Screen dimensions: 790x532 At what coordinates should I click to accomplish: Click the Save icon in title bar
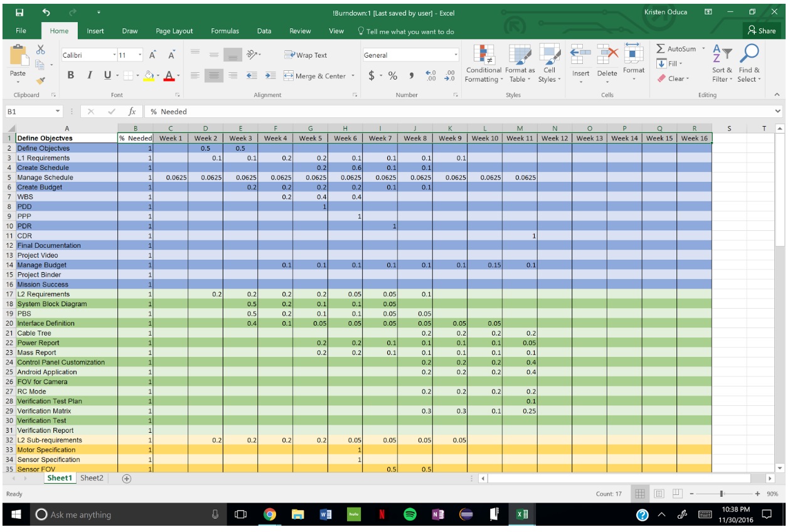(19, 13)
